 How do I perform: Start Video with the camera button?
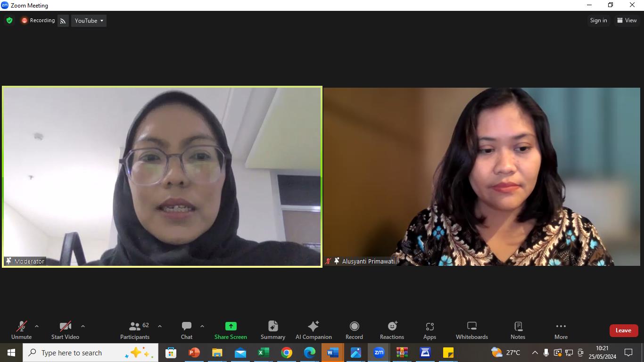tap(65, 330)
